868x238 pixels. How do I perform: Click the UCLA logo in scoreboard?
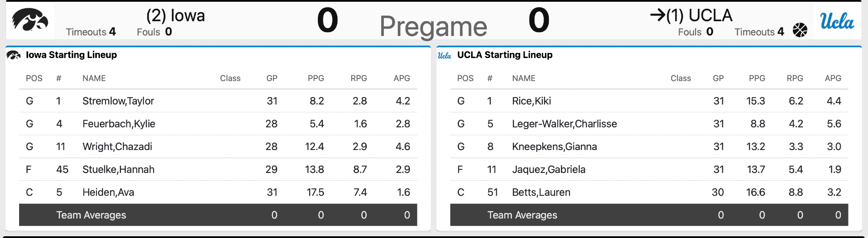pos(837,21)
